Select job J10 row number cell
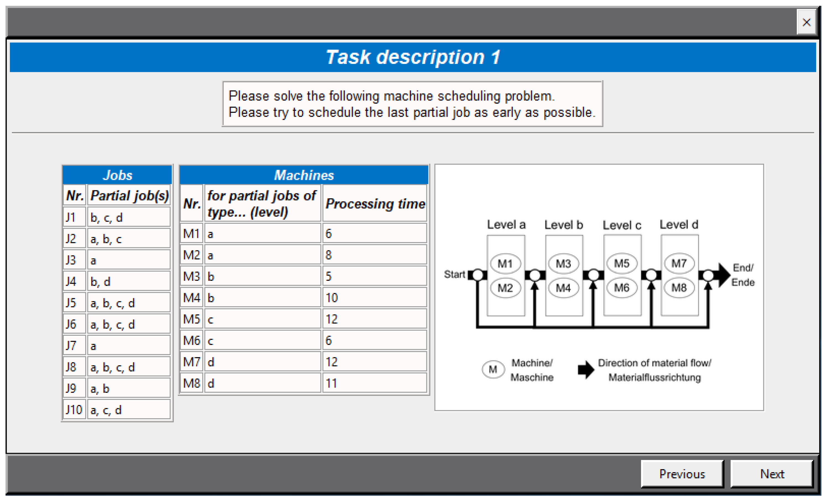Viewport: 825px width, 504px height. [74, 410]
